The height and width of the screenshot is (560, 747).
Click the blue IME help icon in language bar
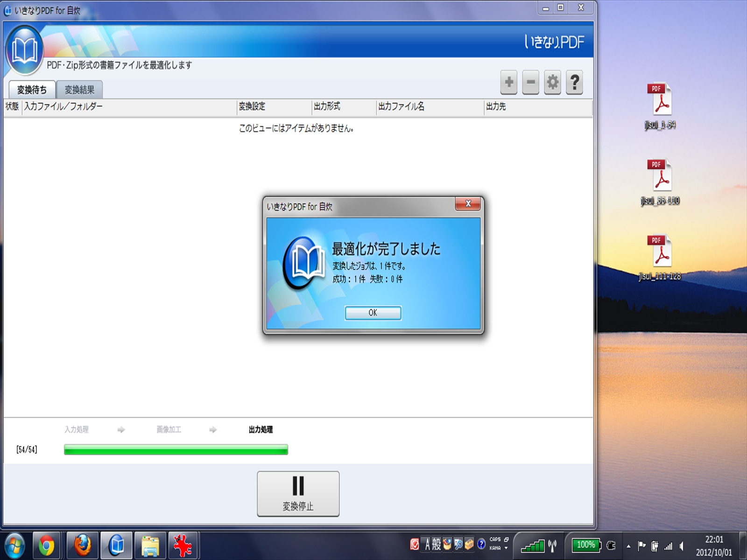click(481, 545)
